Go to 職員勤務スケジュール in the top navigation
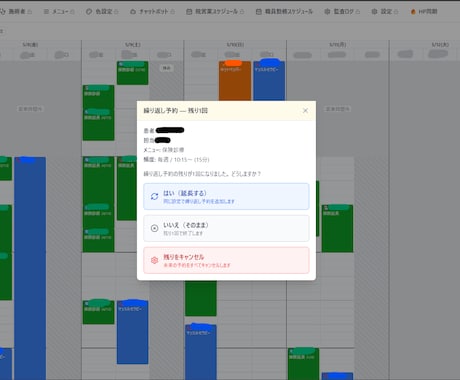 [284, 12]
